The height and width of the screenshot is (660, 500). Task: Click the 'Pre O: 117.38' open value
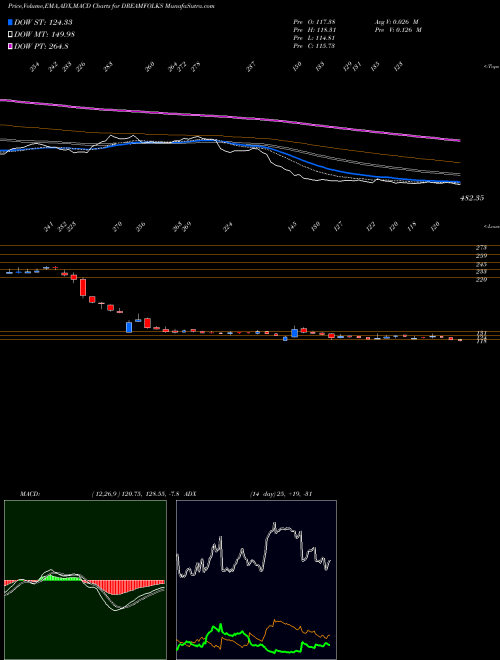314,22
